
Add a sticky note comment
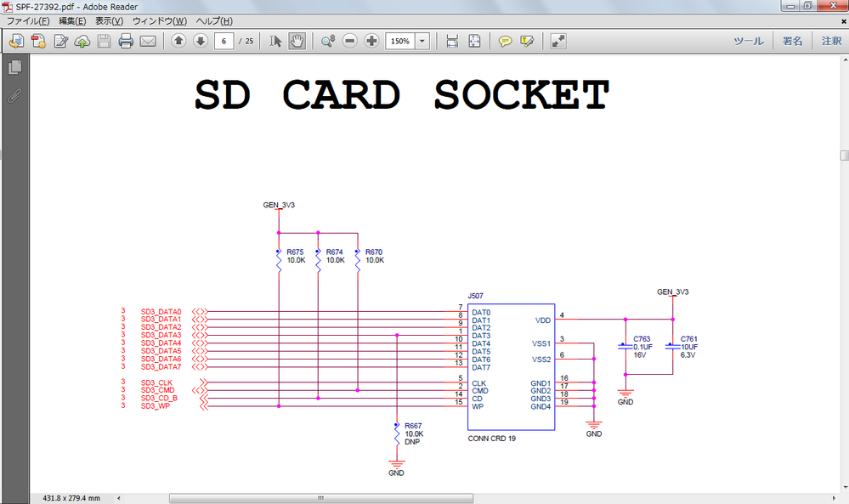pos(506,40)
